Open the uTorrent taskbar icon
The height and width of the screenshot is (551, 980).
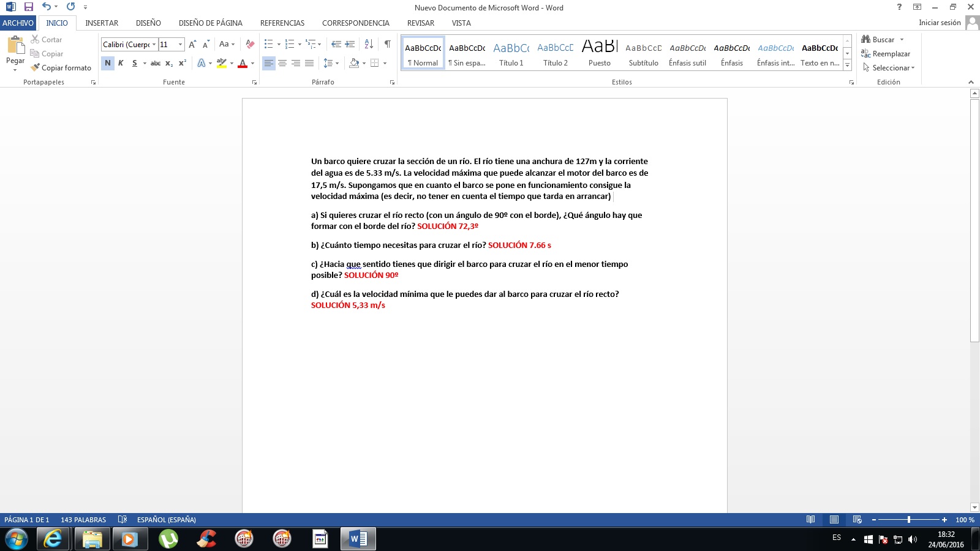(168, 539)
